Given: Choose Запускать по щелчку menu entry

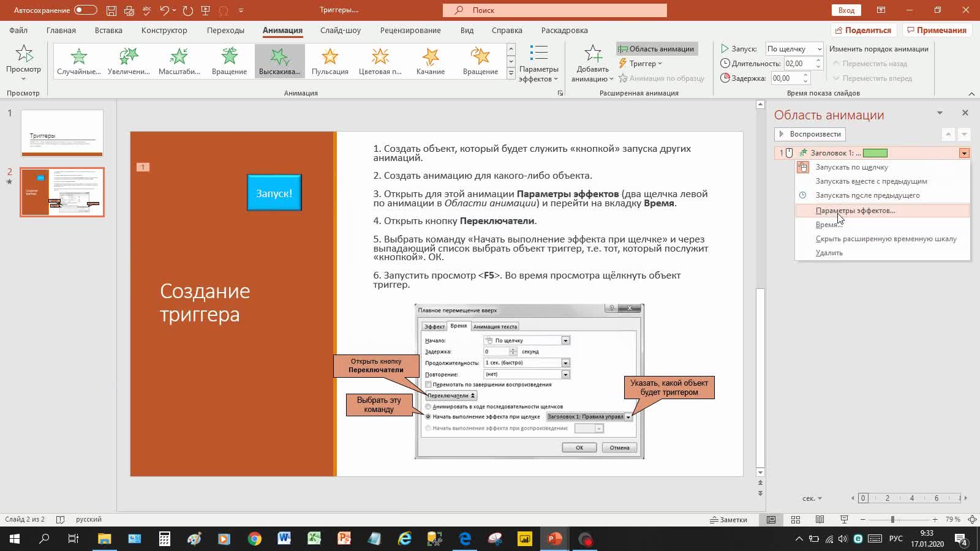Looking at the screenshot, I should tap(882, 167).
